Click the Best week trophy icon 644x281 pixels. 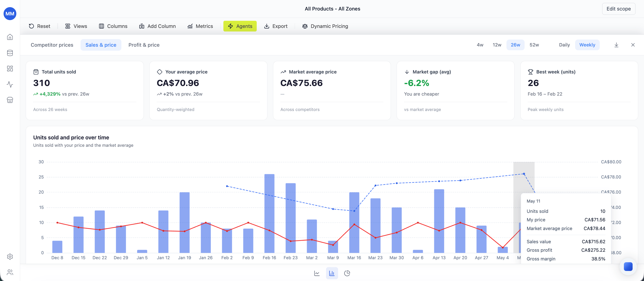pos(530,72)
